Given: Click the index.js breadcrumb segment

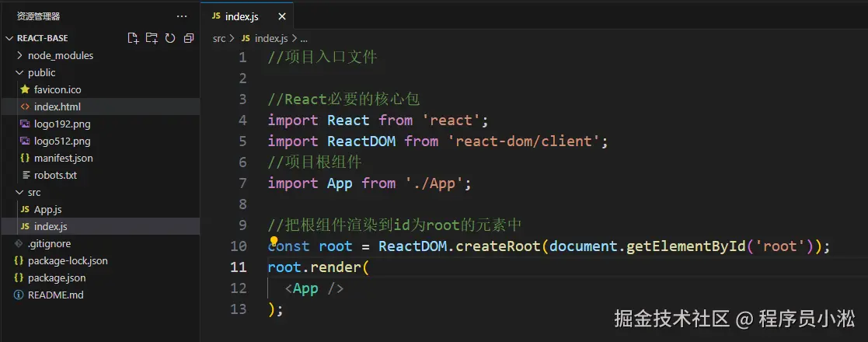Looking at the screenshot, I should [271, 38].
